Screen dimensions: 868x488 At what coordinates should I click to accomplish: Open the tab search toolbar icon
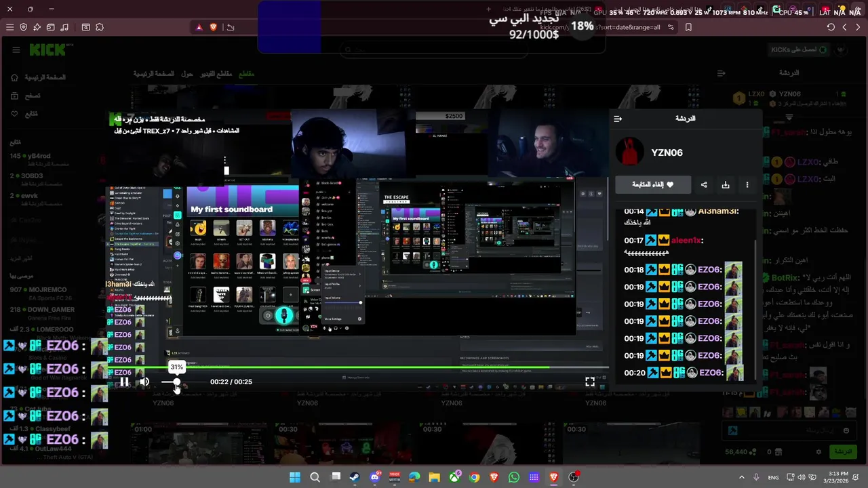tap(85, 27)
